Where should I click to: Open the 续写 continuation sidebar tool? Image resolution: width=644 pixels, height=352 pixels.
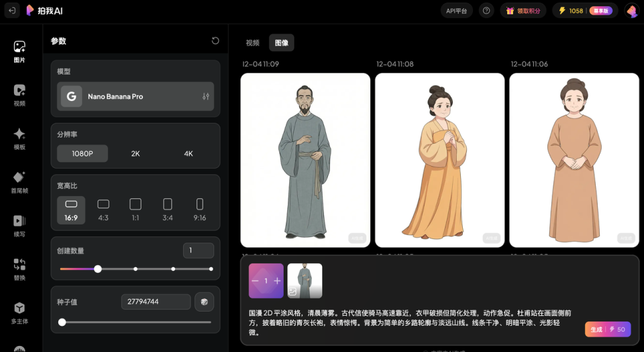pos(19,226)
